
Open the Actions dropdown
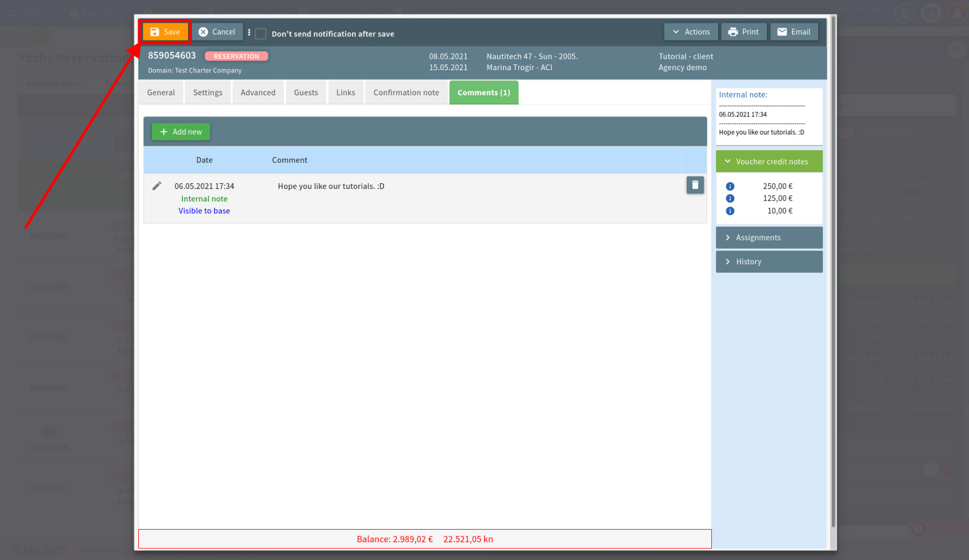click(691, 32)
